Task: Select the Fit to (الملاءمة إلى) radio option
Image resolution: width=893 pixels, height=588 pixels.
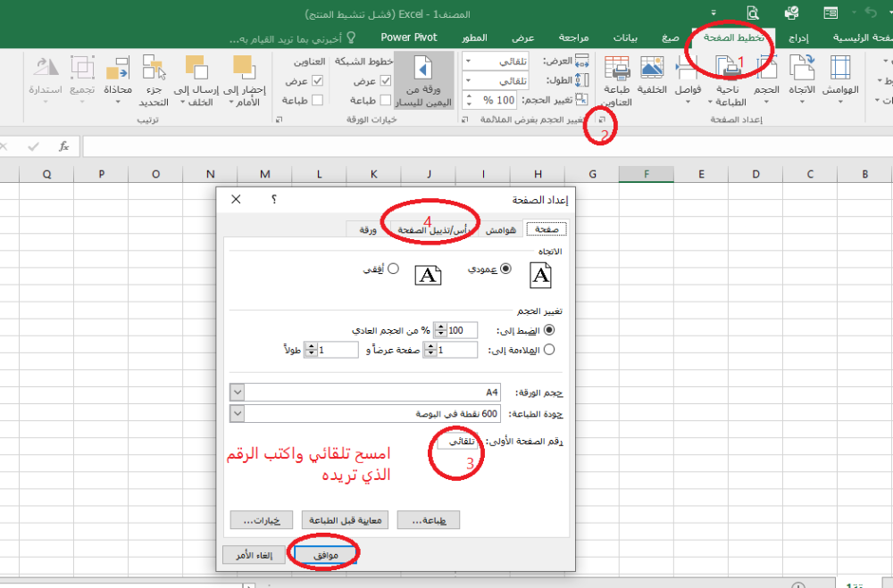Action: click(548, 350)
